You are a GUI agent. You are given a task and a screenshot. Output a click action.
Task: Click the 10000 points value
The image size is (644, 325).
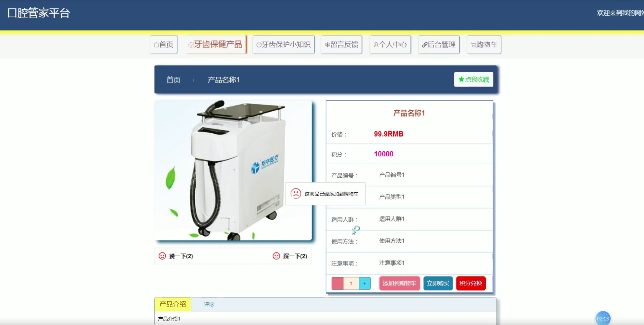coord(384,154)
